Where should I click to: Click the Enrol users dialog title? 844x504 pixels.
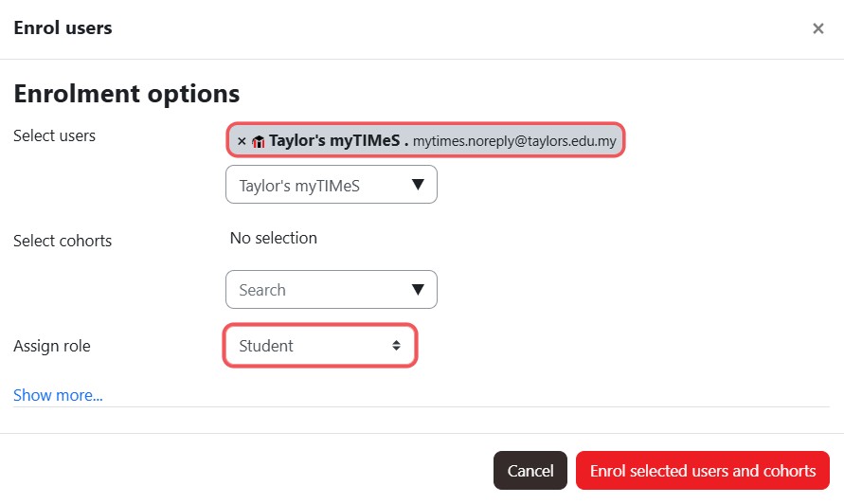[63, 28]
